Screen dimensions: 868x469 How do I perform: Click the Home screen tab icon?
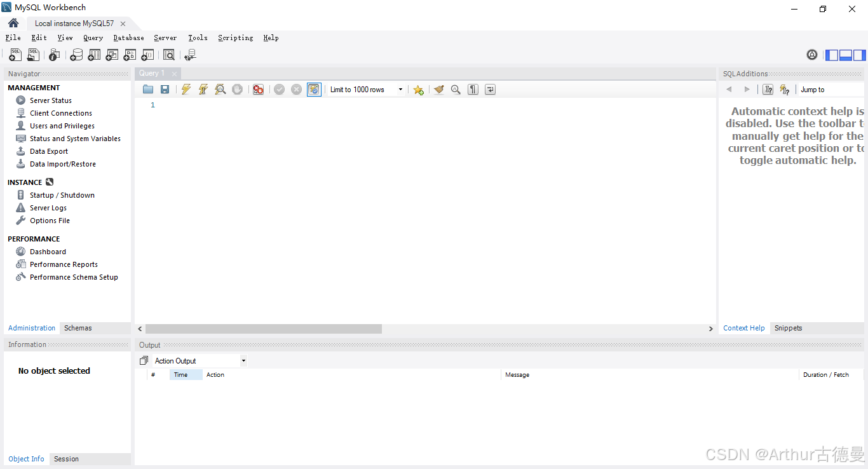pyautogui.click(x=13, y=23)
